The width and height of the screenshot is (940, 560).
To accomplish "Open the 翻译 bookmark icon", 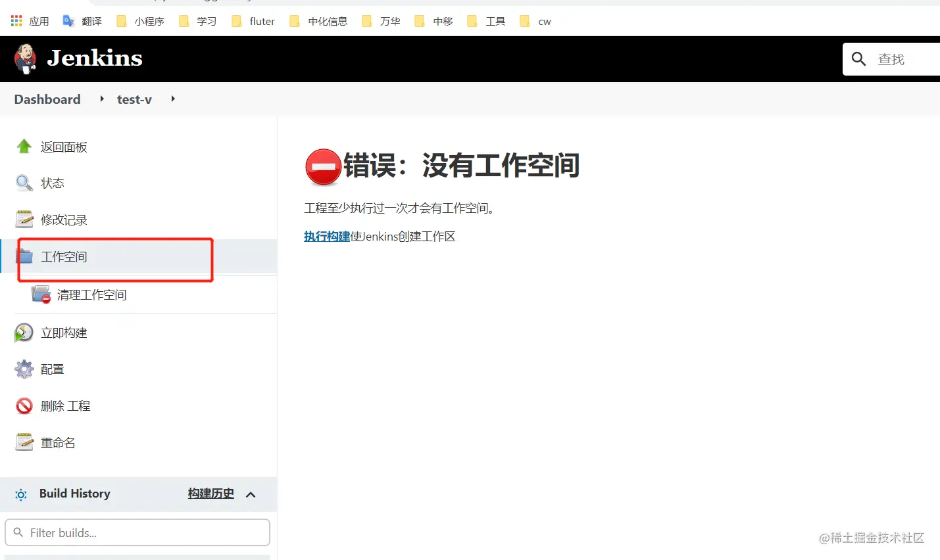I will (x=68, y=21).
